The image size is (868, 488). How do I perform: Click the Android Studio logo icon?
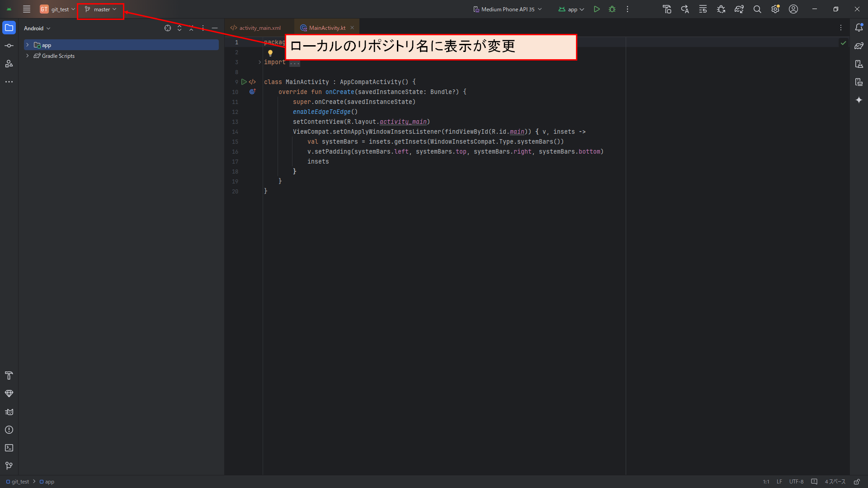pyautogui.click(x=9, y=9)
